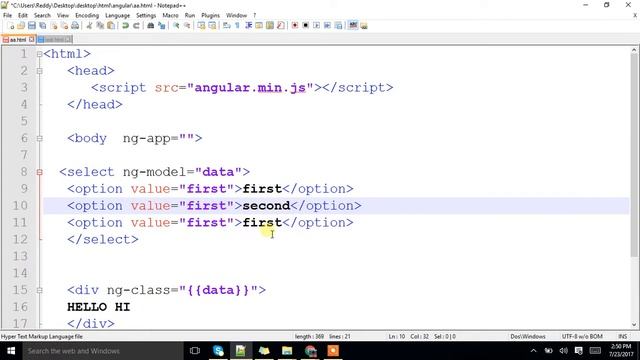Click the Print toolbar icon
This screenshot has height=360, width=640.
point(75,26)
